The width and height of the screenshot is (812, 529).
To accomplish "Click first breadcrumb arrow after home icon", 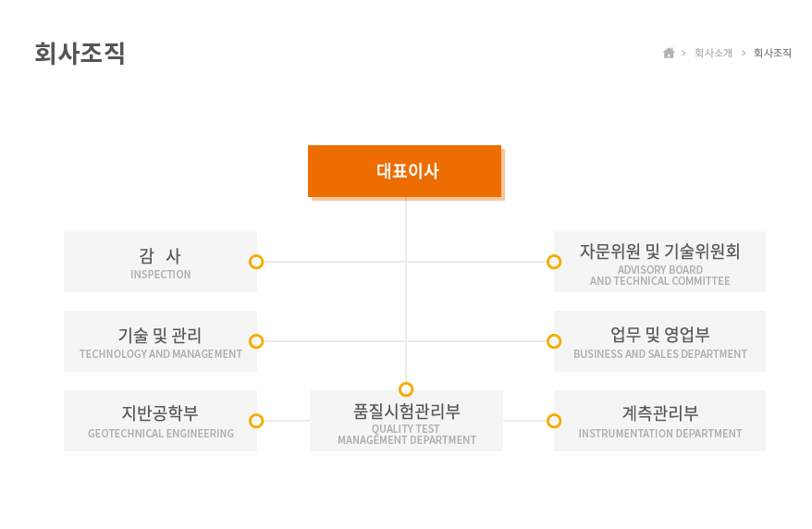I will click(x=683, y=53).
